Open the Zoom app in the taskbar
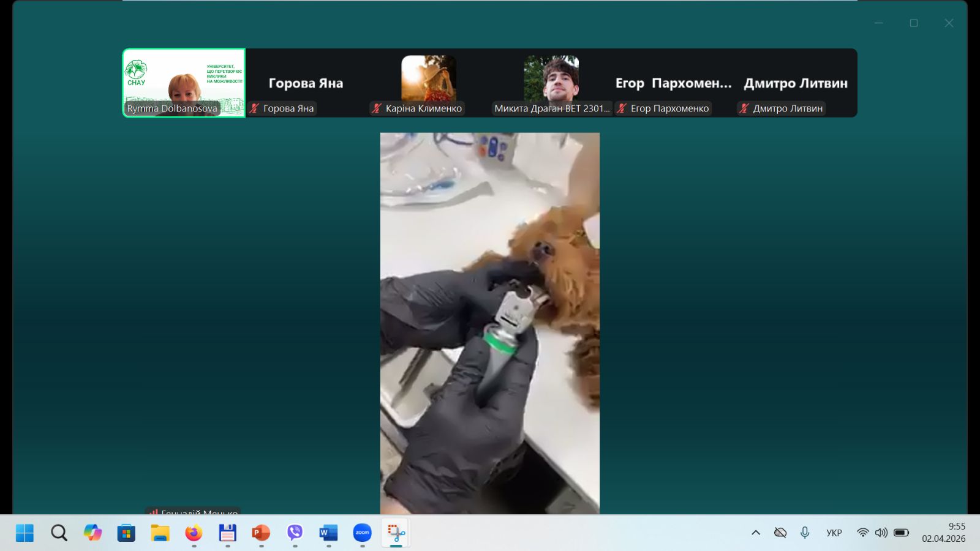Image resolution: width=980 pixels, height=551 pixels. 362,533
